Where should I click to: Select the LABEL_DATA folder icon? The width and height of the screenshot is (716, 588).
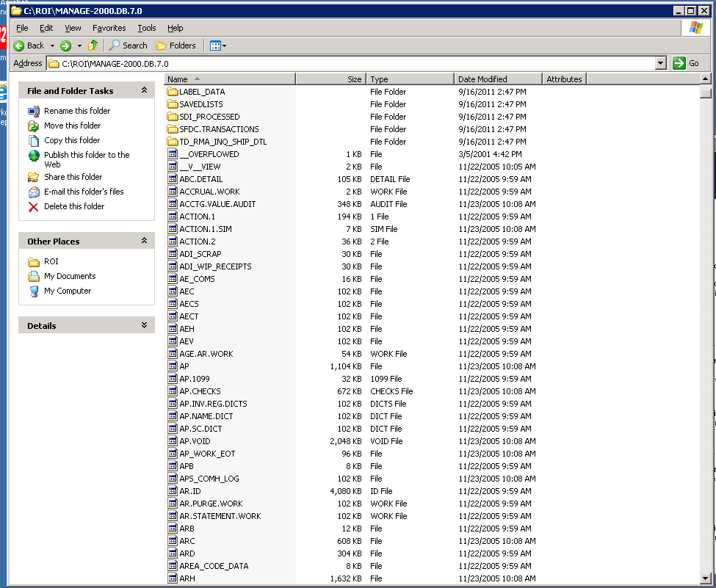click(172, 92)
